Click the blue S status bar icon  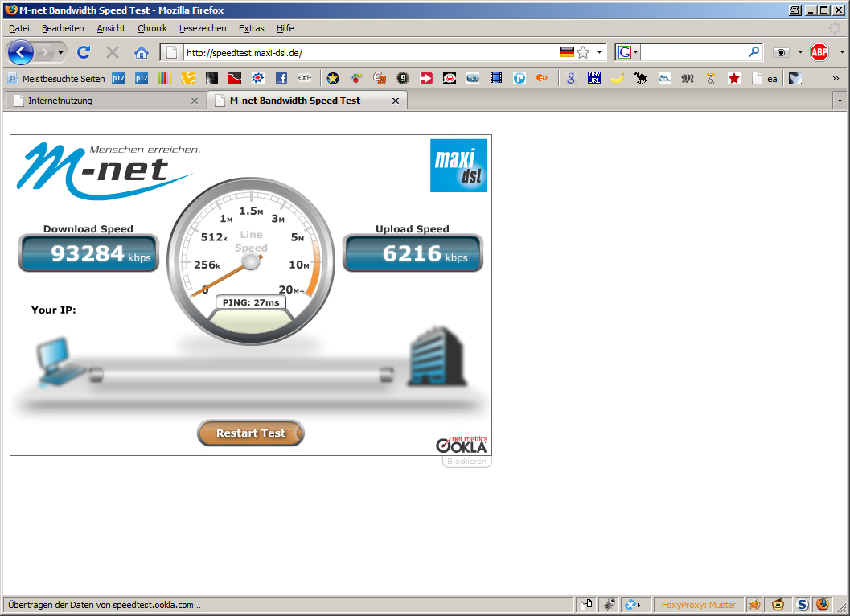[x=803, y=604]
